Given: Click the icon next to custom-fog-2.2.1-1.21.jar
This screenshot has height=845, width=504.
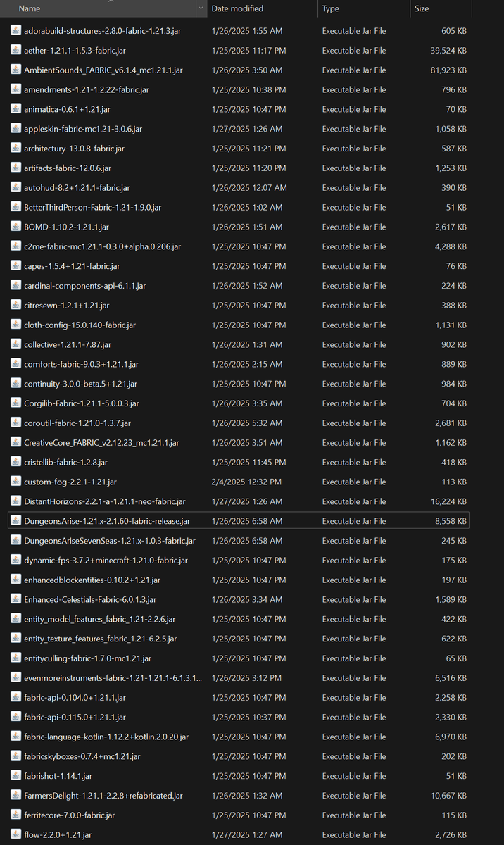Looking at the screenshot, I should pos(16,482).
